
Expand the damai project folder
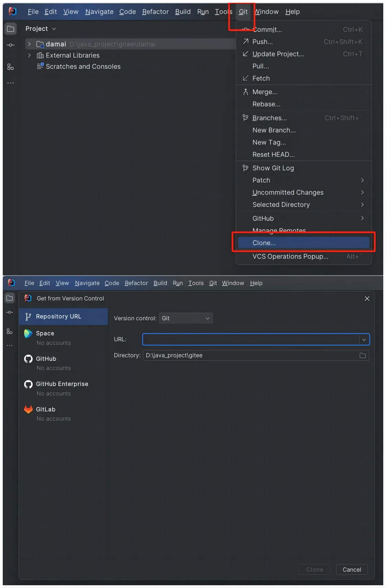coord(30,44)
